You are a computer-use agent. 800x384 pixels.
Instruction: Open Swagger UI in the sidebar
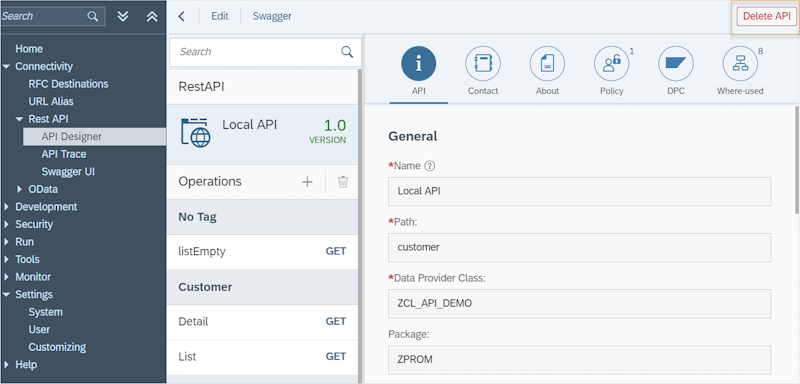click(x=68, y=172)
